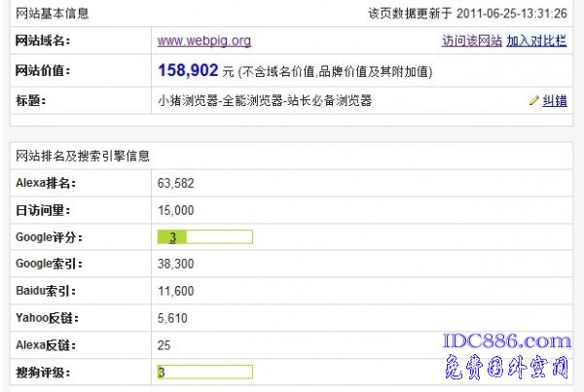Click the Yahoo反链 value 5,610
This screenshot has height=392, width=584.
(172, 318)
